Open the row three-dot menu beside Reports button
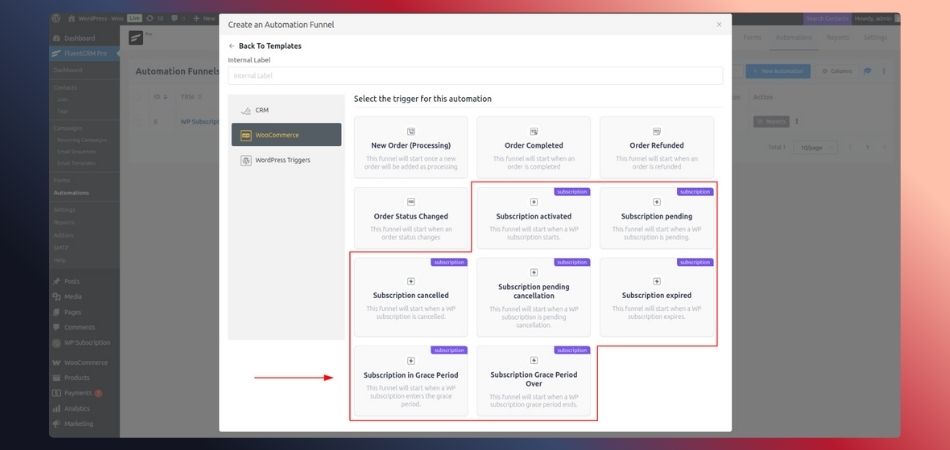 point(796,122)
